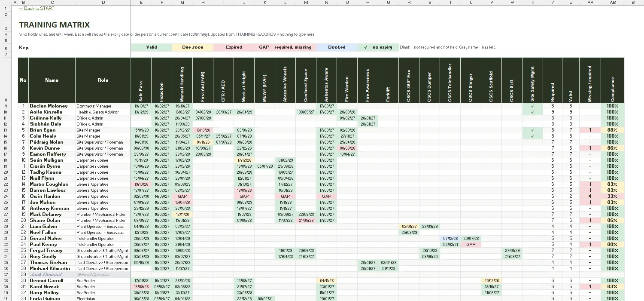Click the yellow Due soon key cell
This screenshot has height=301, width=644.
[x=192, y=47]
